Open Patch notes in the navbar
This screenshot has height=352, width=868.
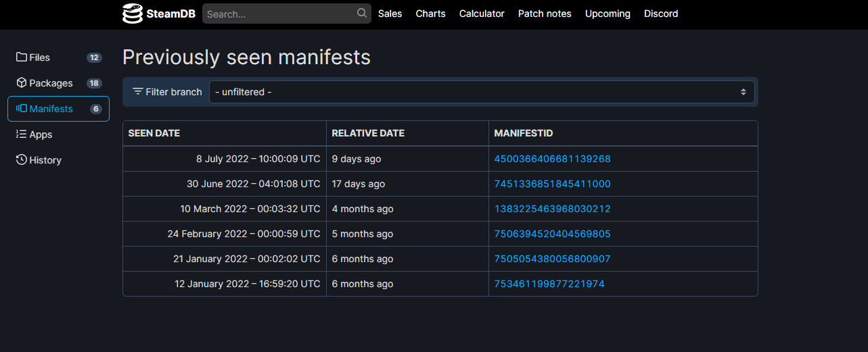coord(545,14)
